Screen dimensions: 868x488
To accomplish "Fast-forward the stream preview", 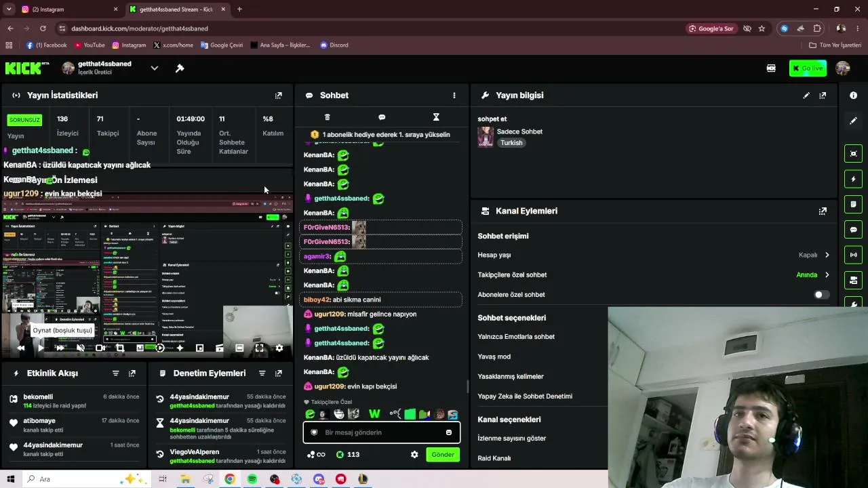I will 60,348.
